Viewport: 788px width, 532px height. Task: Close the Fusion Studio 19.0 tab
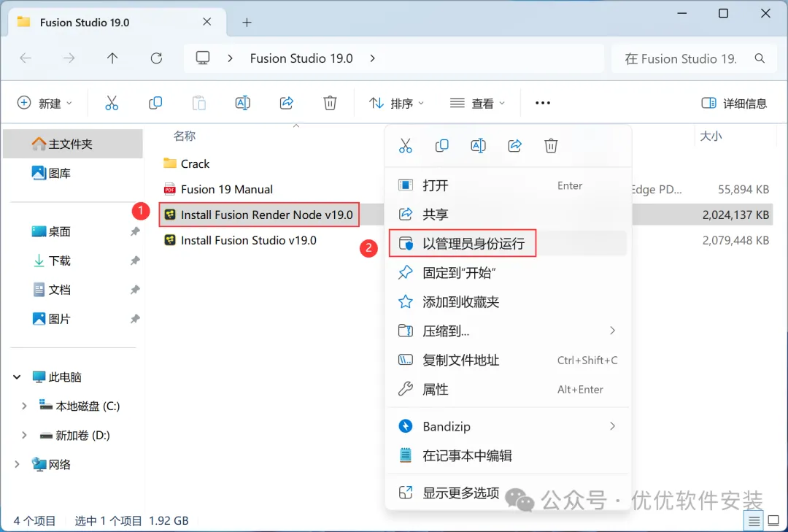click(207, 22)
